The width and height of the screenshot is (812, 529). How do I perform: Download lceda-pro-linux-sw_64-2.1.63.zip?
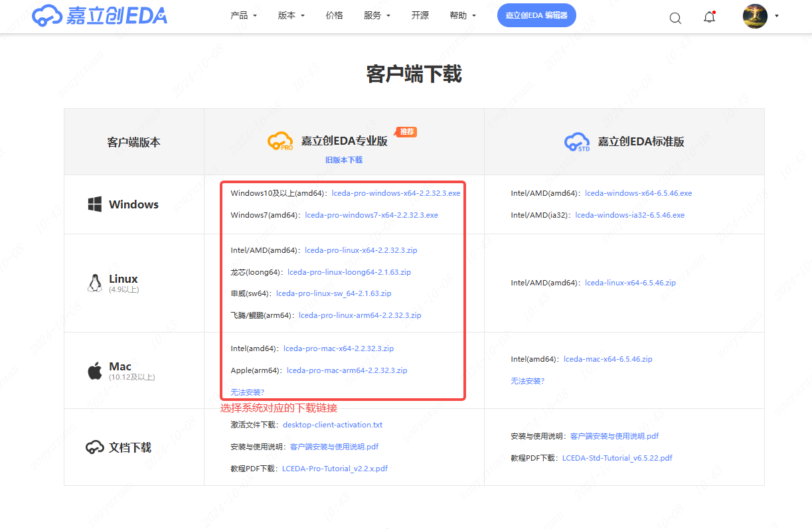(333, 293)
